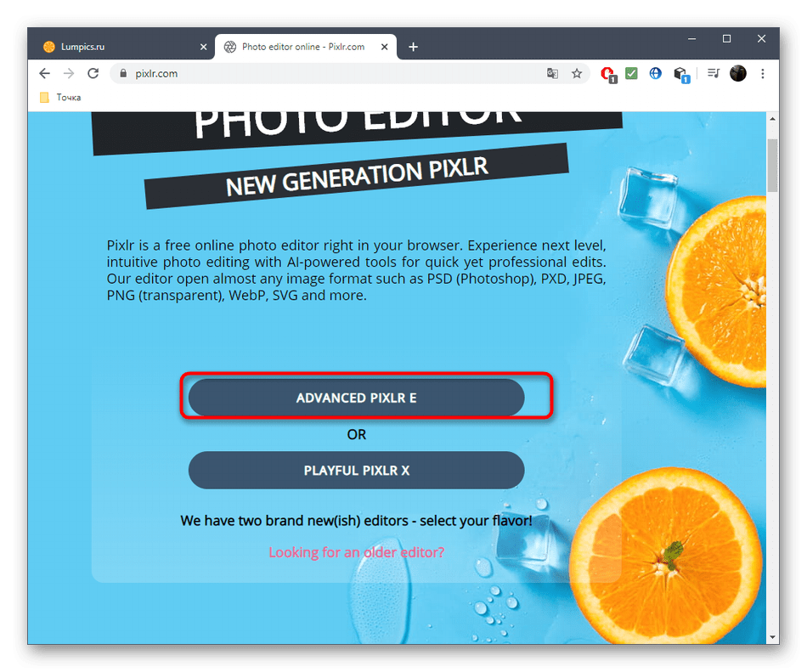This screenshot has height=672, width=807.
Task: Open the translate page icon in the address bar
Action: pyautogui.click(x=552, y=74)
